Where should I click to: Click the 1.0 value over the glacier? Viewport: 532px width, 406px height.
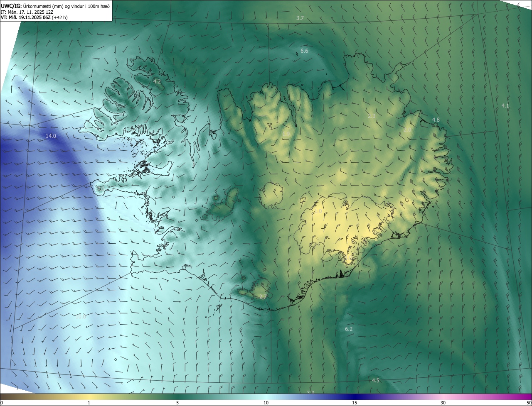click(318, 211)
